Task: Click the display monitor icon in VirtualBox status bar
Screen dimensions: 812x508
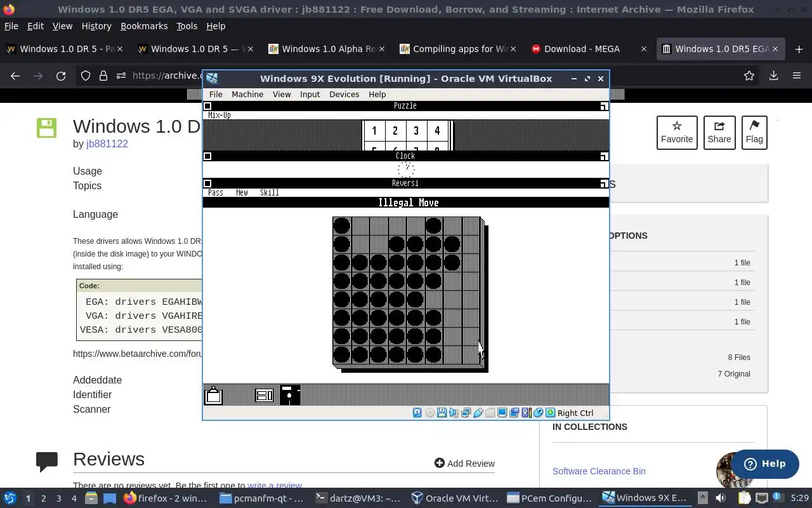Action: click(502, 413)
